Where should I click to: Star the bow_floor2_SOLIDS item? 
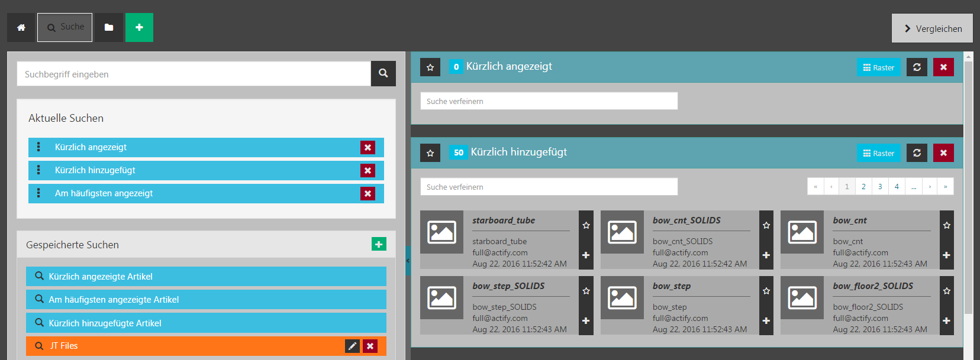[x=947, y=291]
